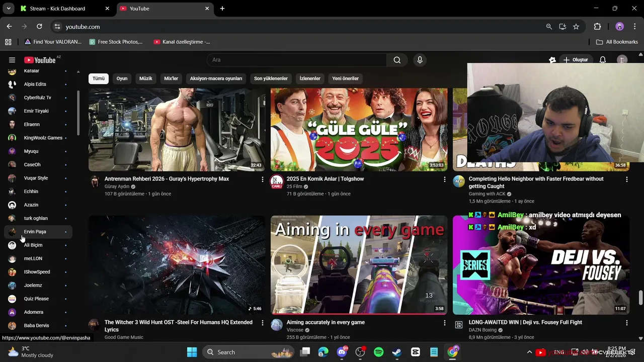Select the Yeni öneriler filter chip

(345, 78)
